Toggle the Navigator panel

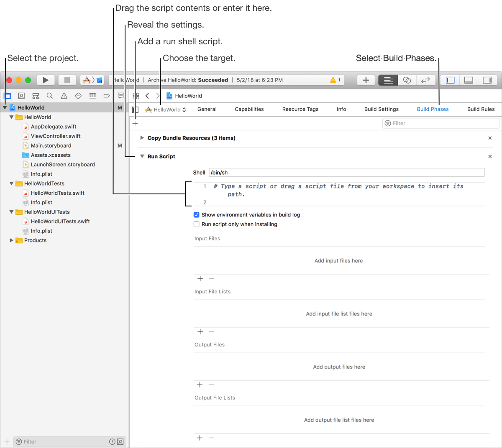450,80
